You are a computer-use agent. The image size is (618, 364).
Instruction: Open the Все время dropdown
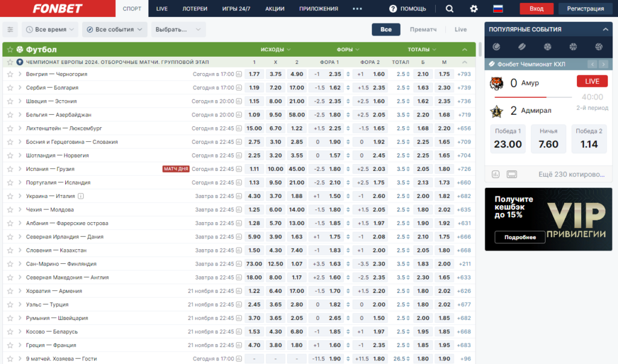(x=50, y=30)
